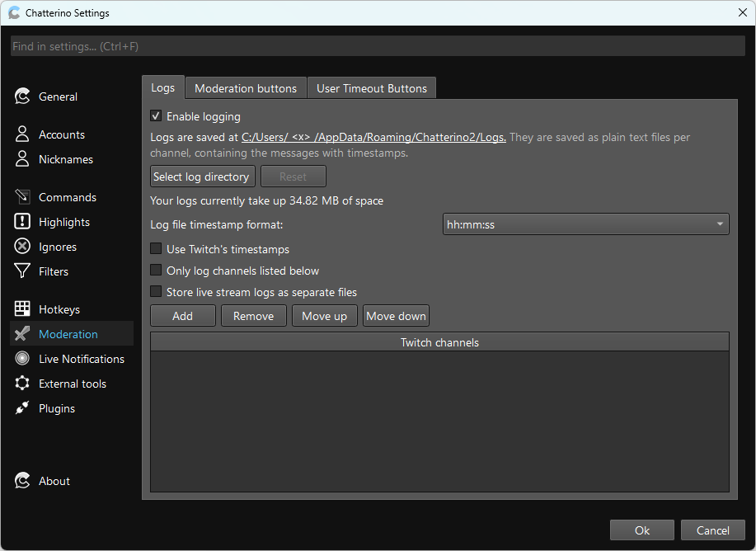Viewport: 756px width, 551px height.
Task: Click the Nicknames label in sidebar
Action: pyautogui.click(x=66, y=159)
